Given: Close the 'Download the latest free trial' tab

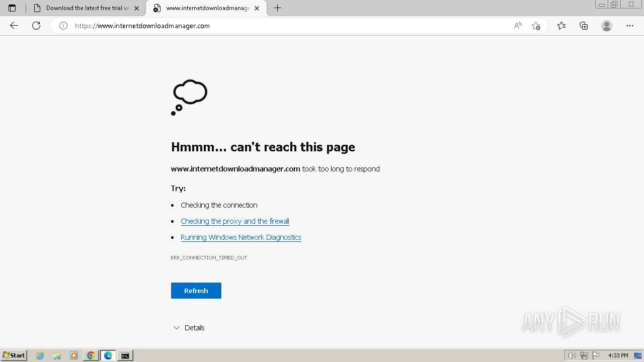Looking at the screenshot, I should click(x=136, y=8).
